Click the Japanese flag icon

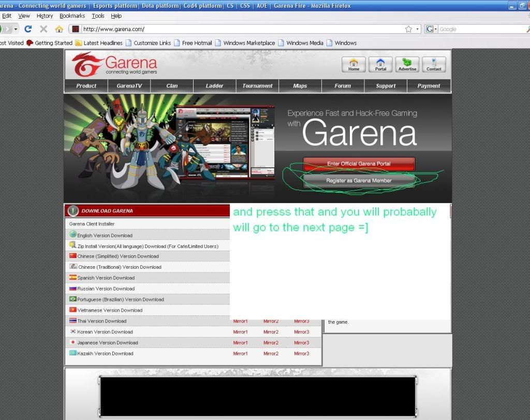[x=72, y=342]
